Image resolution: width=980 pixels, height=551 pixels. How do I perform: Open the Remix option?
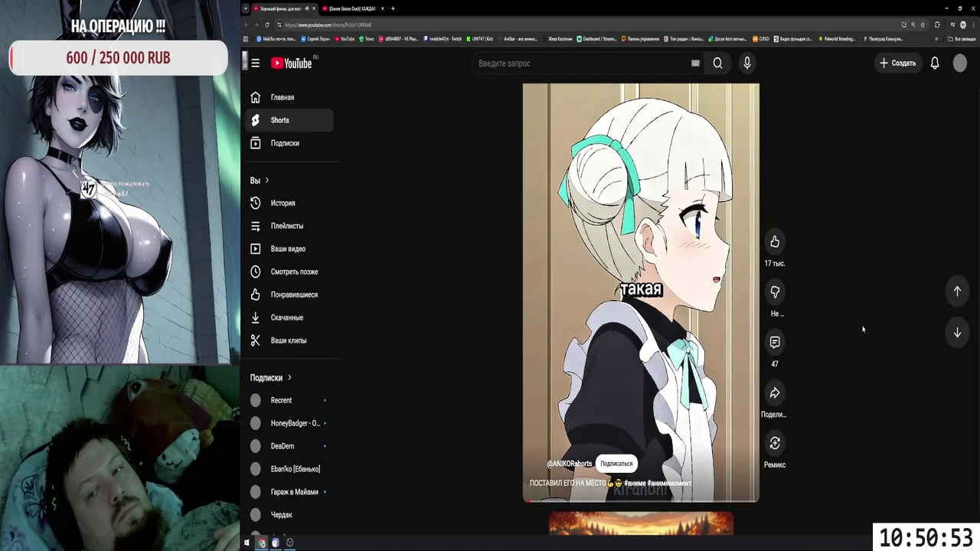point(775,444)
